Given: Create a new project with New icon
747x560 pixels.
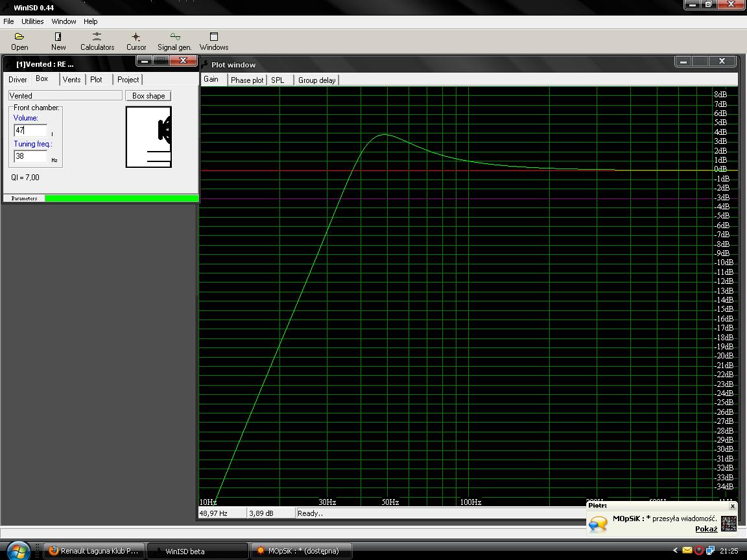Looking at the screenshot, I should click(x=58, y=41).
